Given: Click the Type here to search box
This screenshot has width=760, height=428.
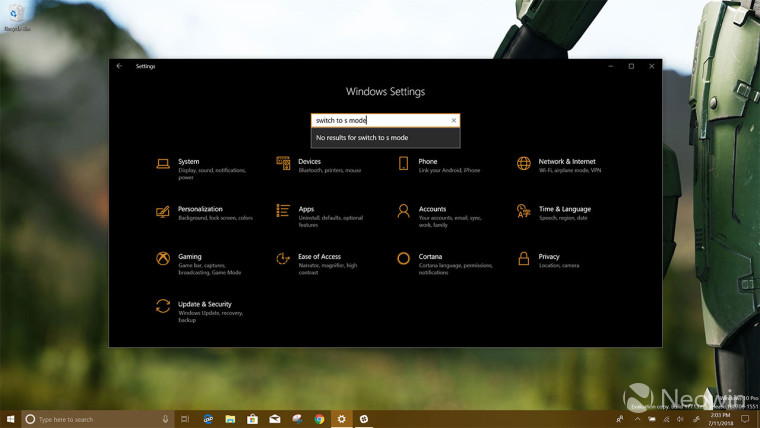Looking at the screenshot, I should 95,419.
